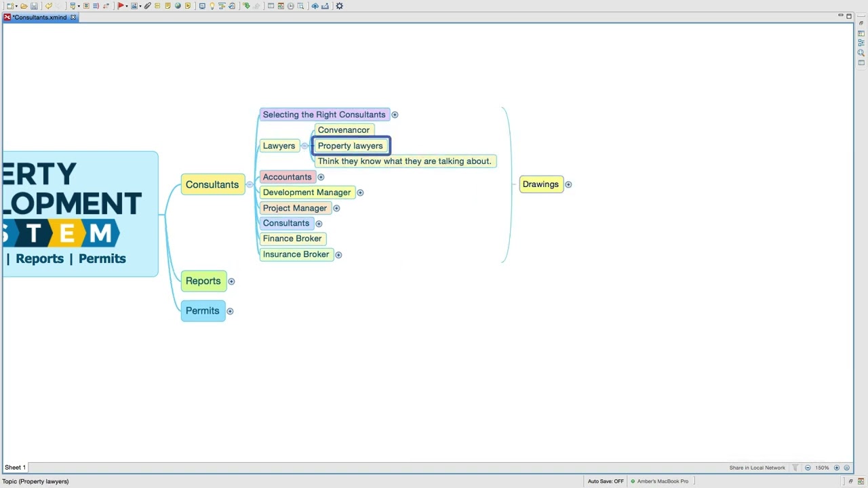Image resolution: width=868 pixels, height=488 pixels.
Task: Click the Gantt chart toolbar icon
Action: point(221,6)
